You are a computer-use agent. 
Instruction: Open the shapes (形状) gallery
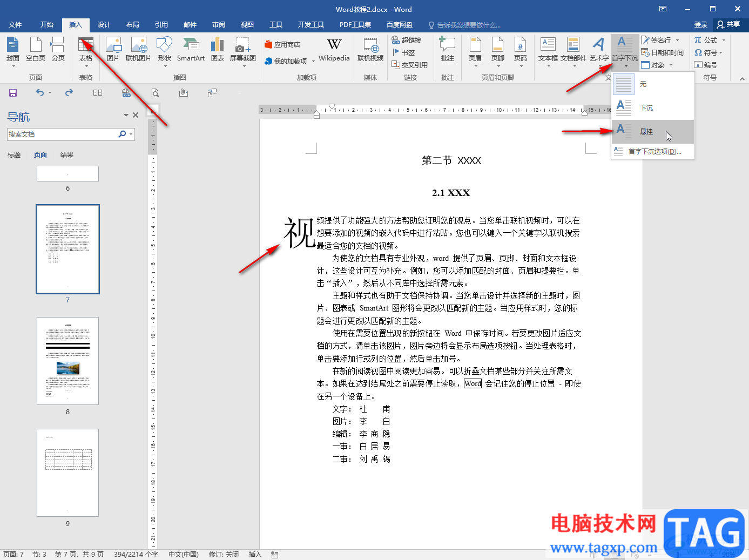tap(164, 51)
